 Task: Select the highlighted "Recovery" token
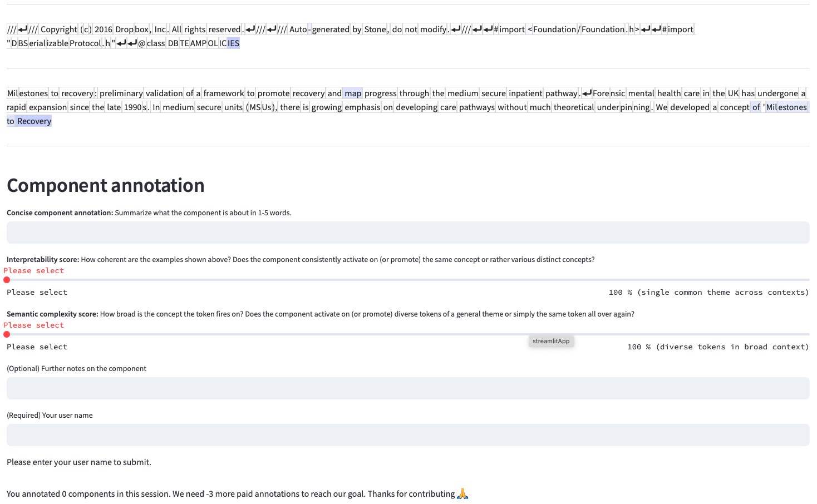[x=34, y=121]
